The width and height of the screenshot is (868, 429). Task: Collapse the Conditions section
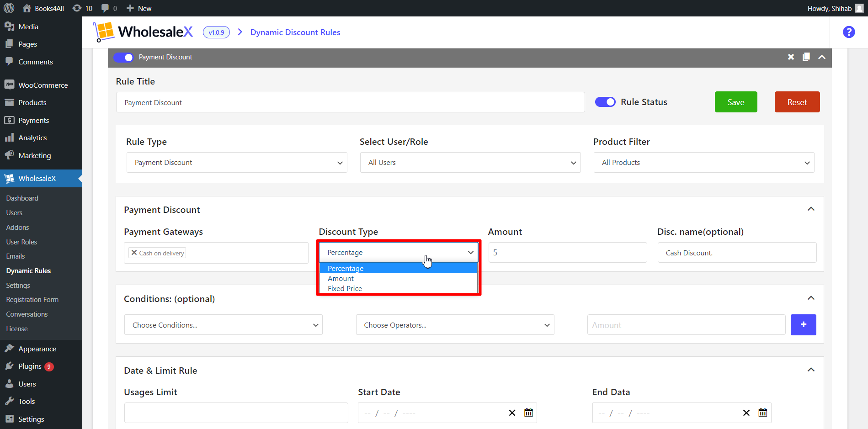811,298
